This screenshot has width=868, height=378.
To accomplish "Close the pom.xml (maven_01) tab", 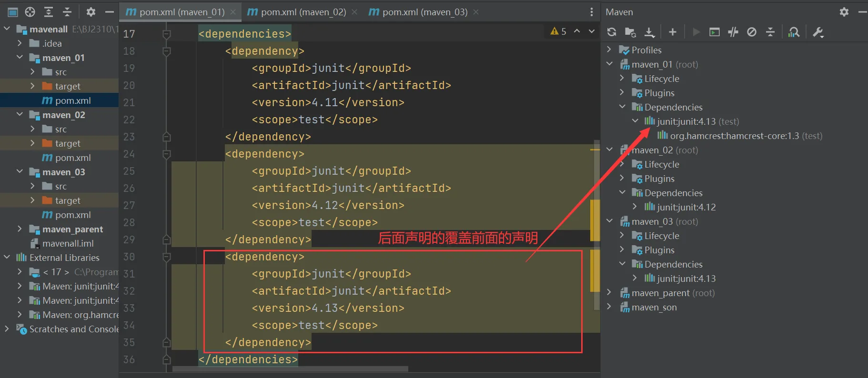I will (233, 12).
